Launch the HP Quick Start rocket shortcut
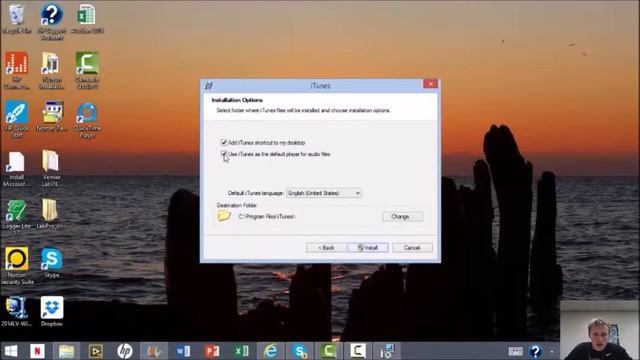 tap(16, 119)
